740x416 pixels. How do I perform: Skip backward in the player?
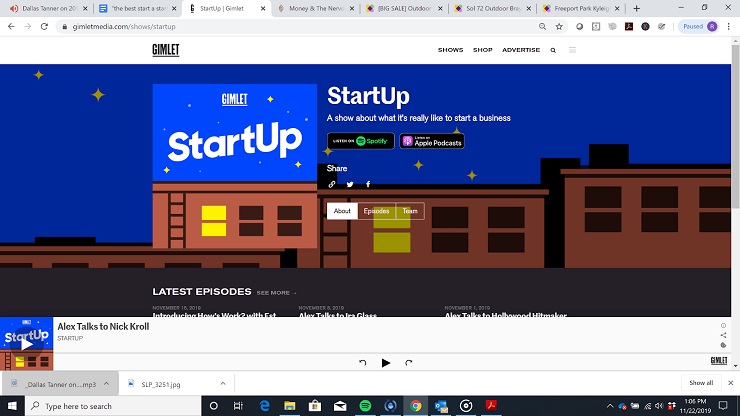pos(362,363)
